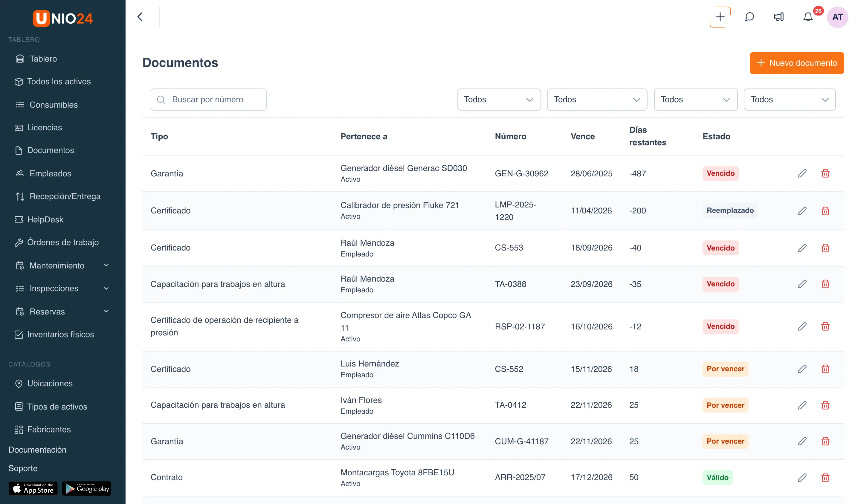Delete the ARR-2025/07 contract
Screen dimensions: 861x504
[x=825, y=478]
